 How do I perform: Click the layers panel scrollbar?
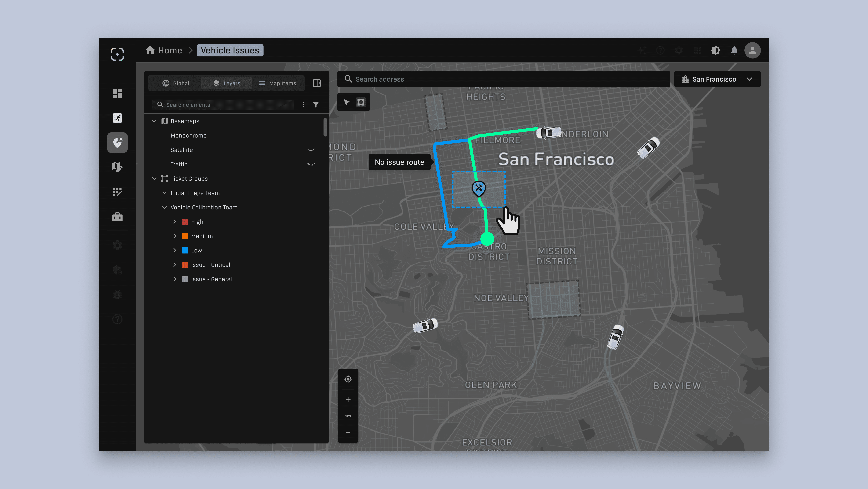pos(325,127)
